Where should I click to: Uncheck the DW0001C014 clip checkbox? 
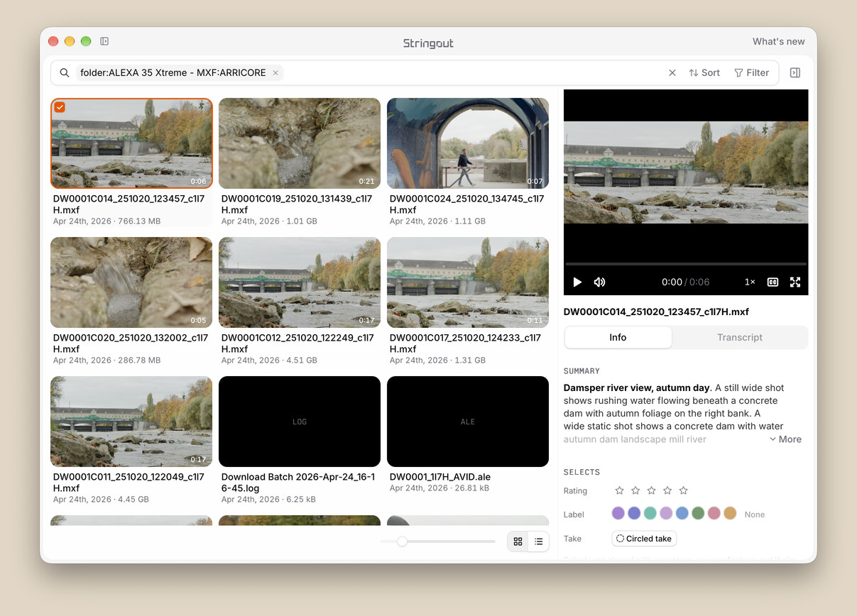tap(60, 107)
